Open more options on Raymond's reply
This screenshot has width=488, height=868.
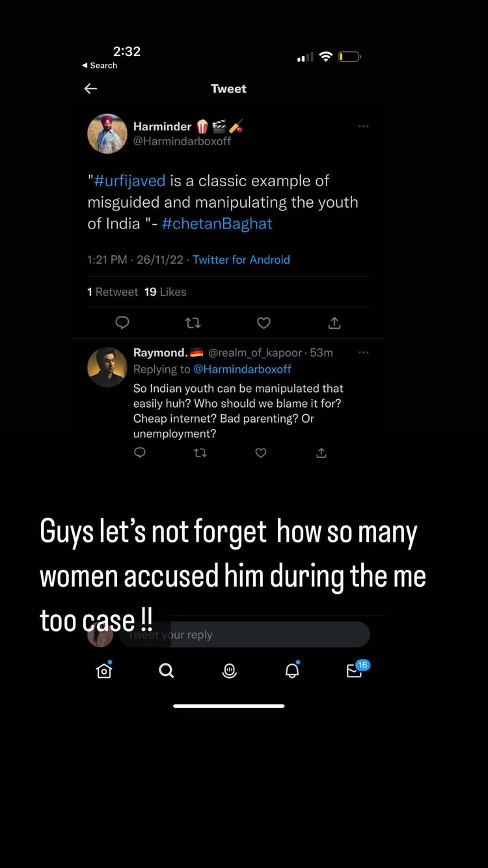point(363,352)
